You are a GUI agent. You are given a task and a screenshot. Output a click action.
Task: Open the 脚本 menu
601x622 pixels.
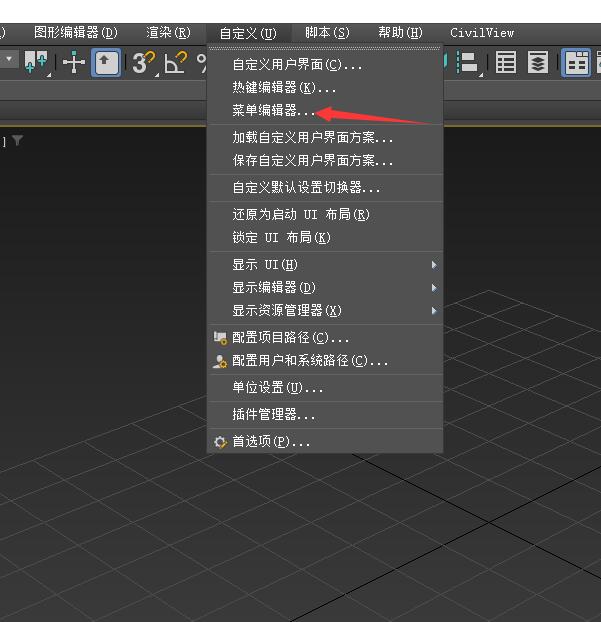tap(327, 33)
